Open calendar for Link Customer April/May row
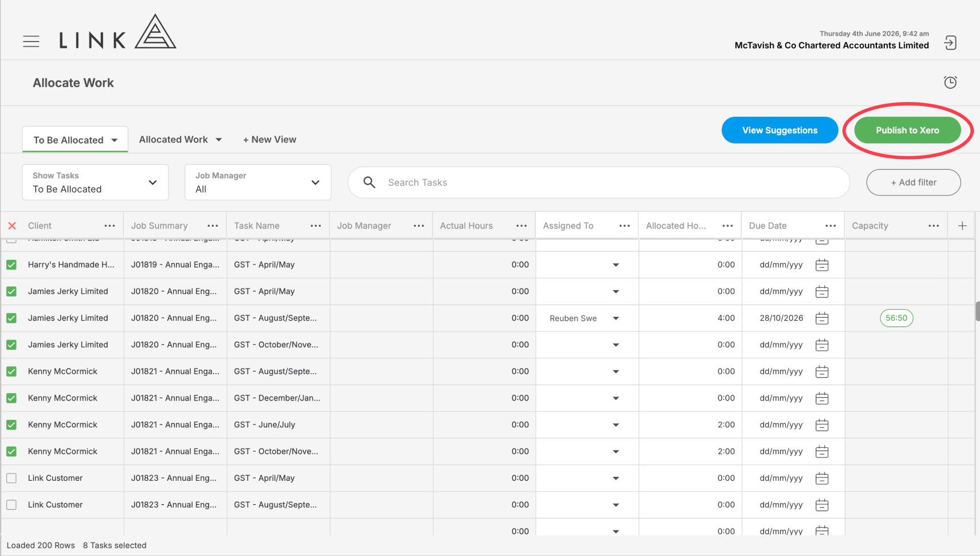This screenshot has width=980, height=556. 822,479
